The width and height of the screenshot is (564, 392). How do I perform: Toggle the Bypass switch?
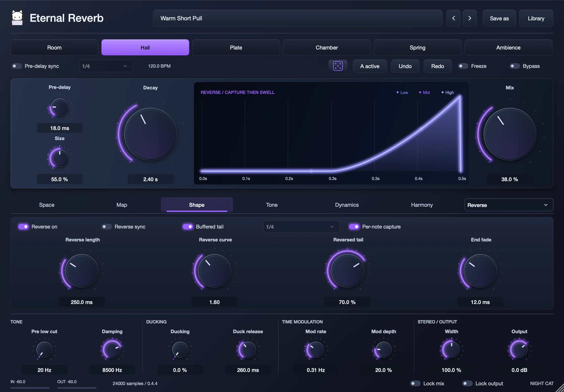click(x=514, y=66)
